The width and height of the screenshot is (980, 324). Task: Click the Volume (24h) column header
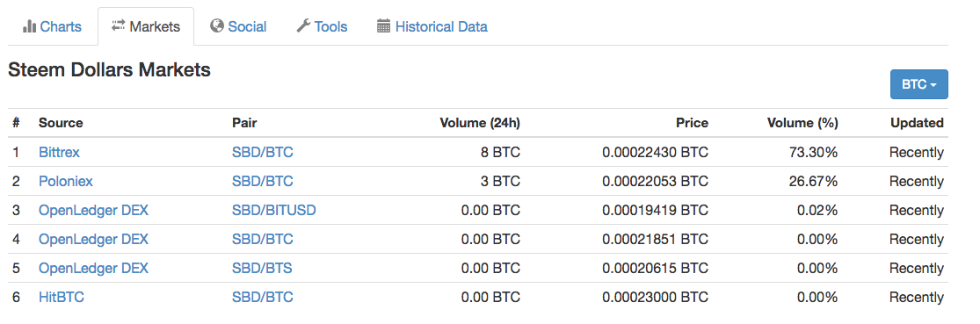(479, 123)
